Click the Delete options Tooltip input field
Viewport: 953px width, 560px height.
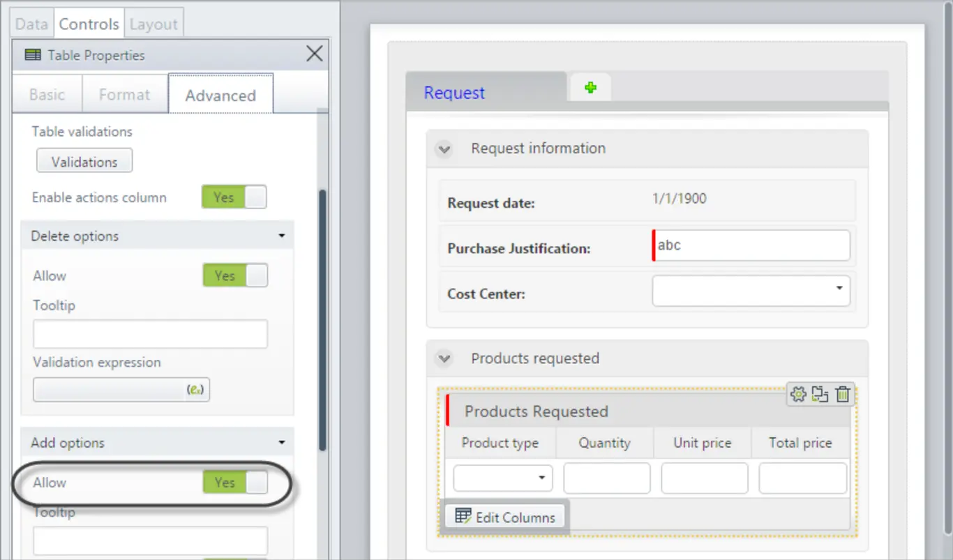point(150,334)
